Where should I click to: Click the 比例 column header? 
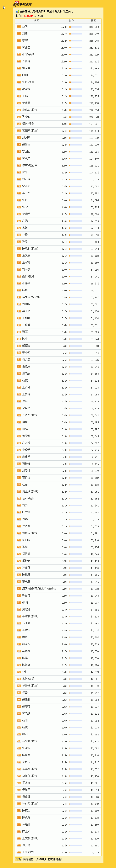click(x=72, y=21)
